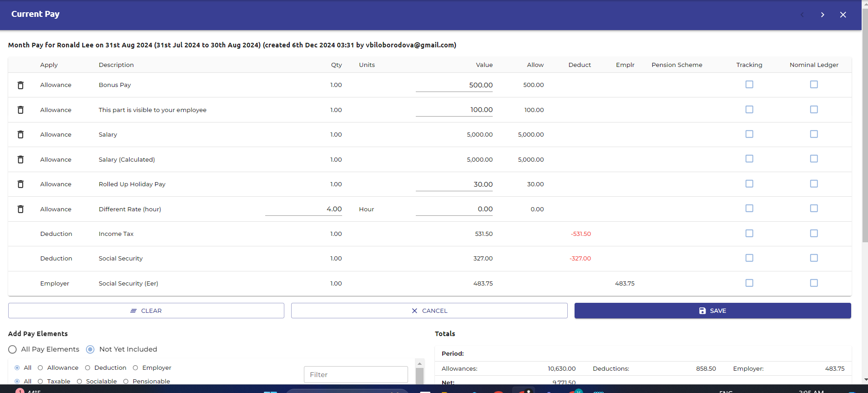Delete the Different Rate (hour) row
Image resolution: width=868 pixels, height=393 pixels.
pos(20,209)
